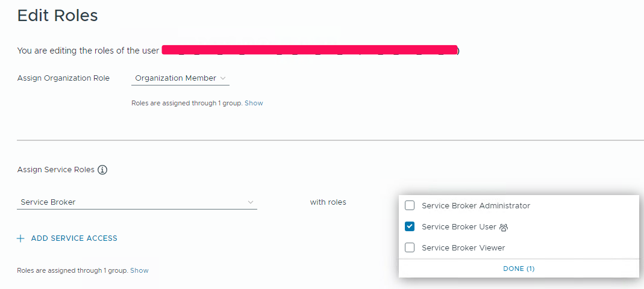Click the Service Broker service selection field
The height and width of the screenshot is (289, 644).
[x=133, y=202]
